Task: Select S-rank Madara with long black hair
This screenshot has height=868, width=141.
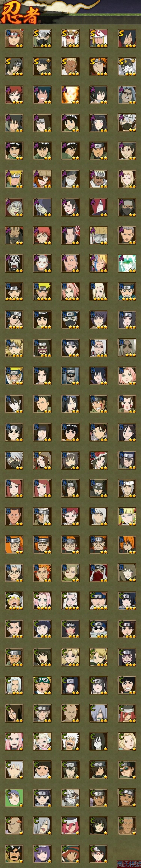Action: 127,38
